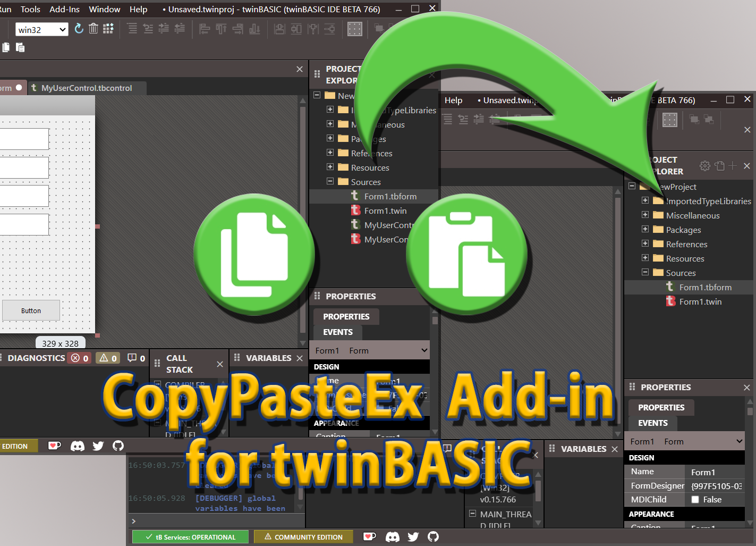This screenshot has height=546, width=756.
Task: Open Help menu in the front window
Action: click(453, 100)
